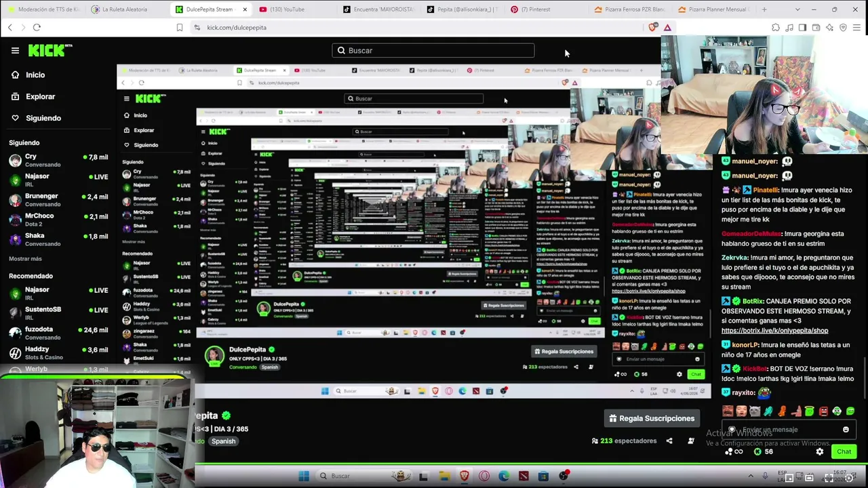Open File Explorer from the taskbar

(x=444, y=476)
